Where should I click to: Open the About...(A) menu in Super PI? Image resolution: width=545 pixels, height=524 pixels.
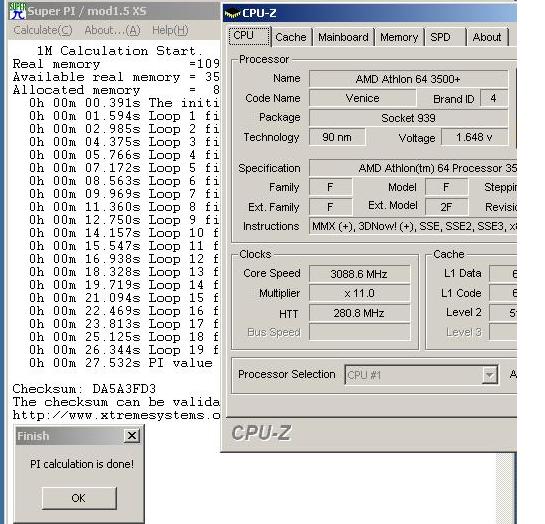(x=112, y=30)
